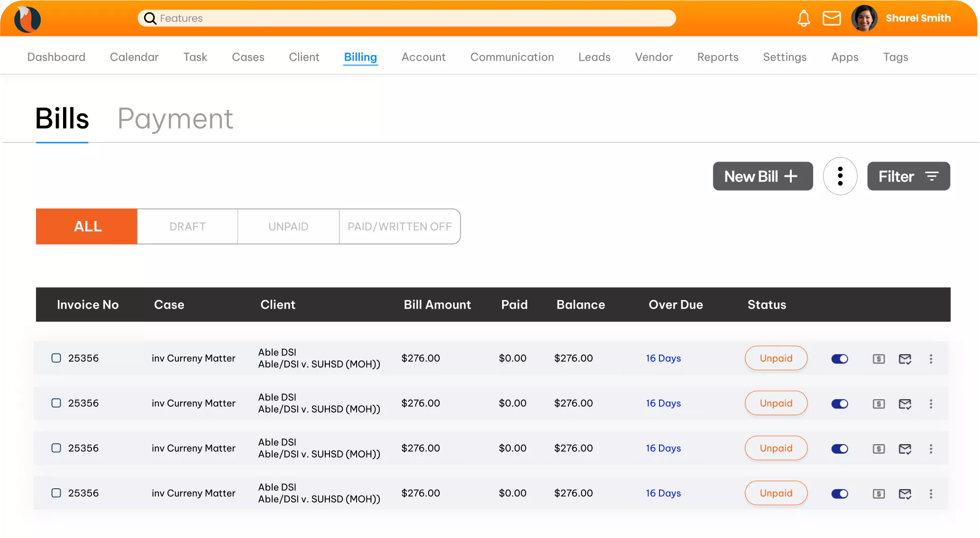Click the Sharel Smith user name
This screenshot has height=538, width=980.
[918, 18]
